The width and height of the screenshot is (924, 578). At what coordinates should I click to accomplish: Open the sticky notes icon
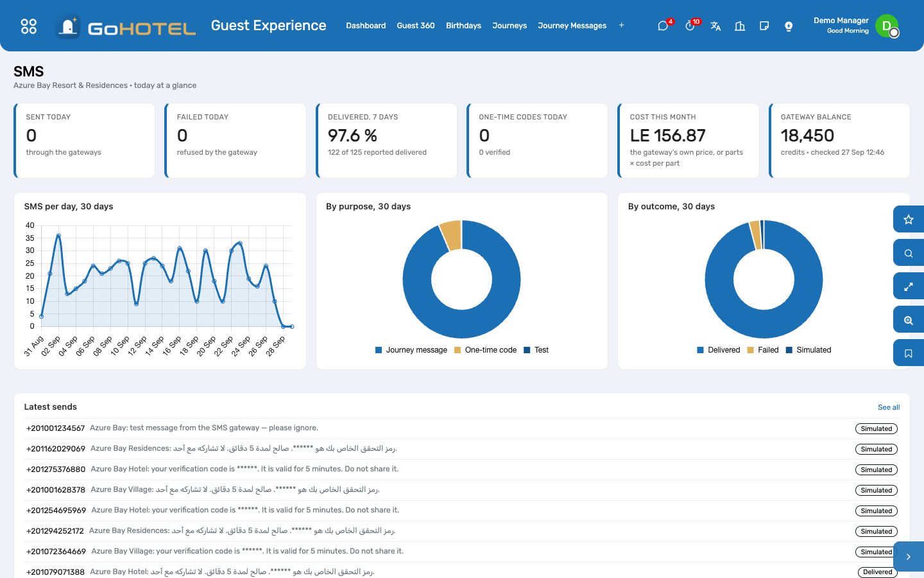tap(764, 26)
